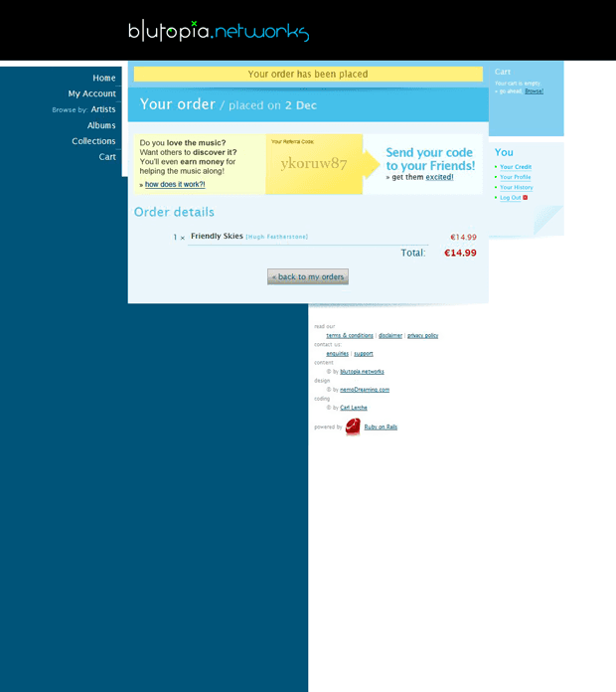
Task: Follow the 'excited!' link in referral banner
Action: (x=439, y=177)
